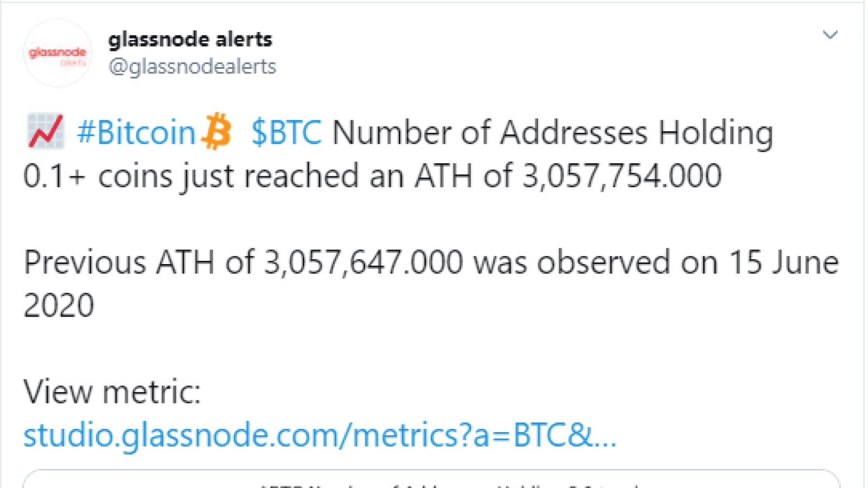The width and height of the screenshot is (868, 488).
Task: Click the chart increasing emoji
Action: 46,132
